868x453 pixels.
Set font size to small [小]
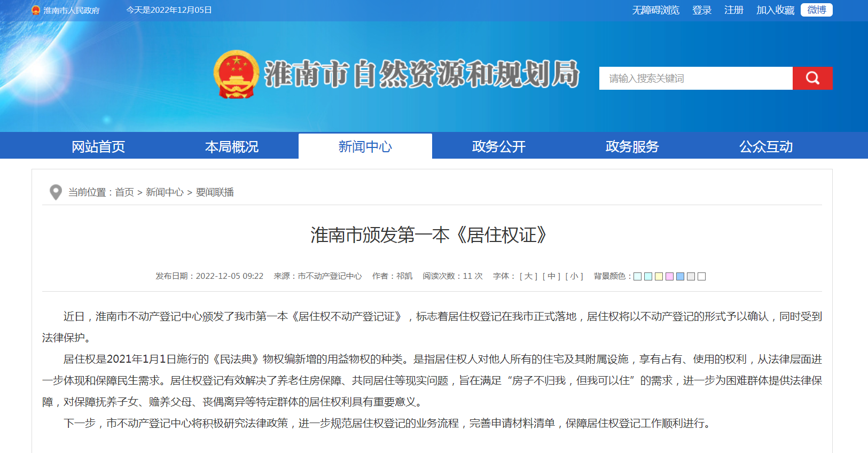click(574, 276)
